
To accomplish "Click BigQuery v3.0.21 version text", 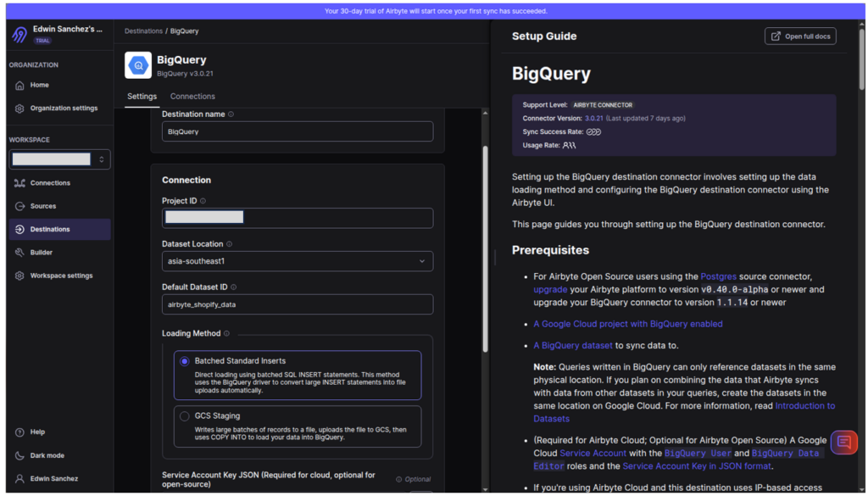I will (x=185, y=74).
